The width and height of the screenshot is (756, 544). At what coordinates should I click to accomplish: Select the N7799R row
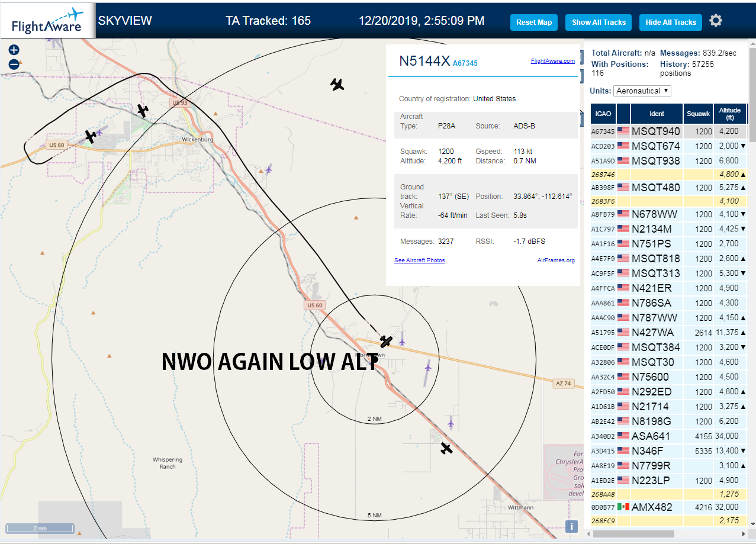668,466
